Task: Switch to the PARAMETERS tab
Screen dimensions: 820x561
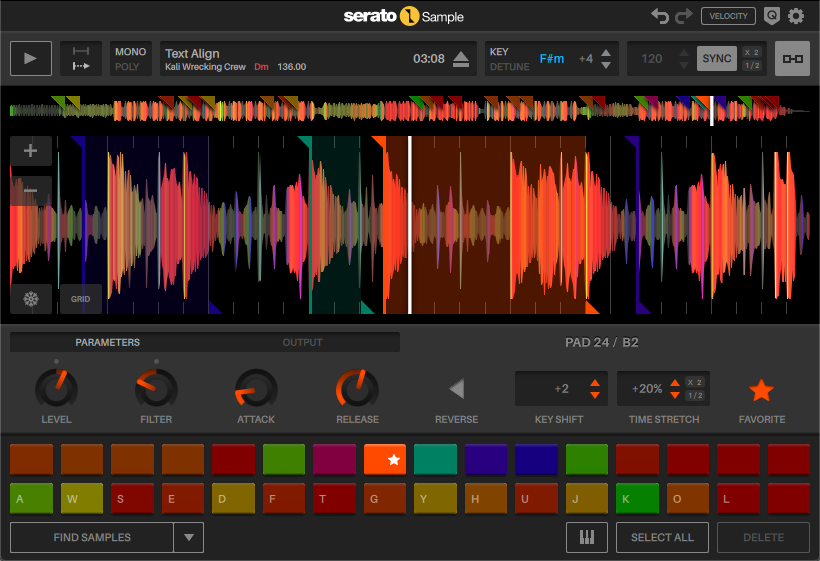Action: pyautogui.click(x=107, y=342)
